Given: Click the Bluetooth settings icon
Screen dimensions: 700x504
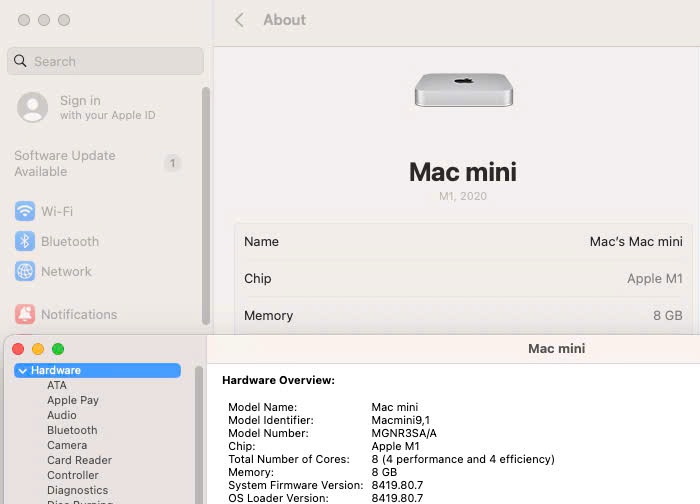Looking at the screenshot, I should (25, 241).
